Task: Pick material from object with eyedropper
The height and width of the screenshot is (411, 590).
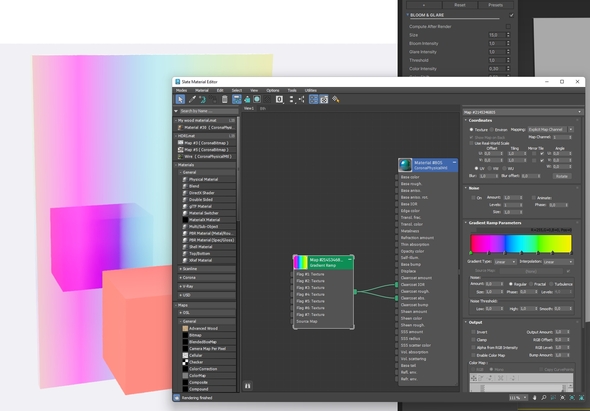Action: (x=192, y=99)
